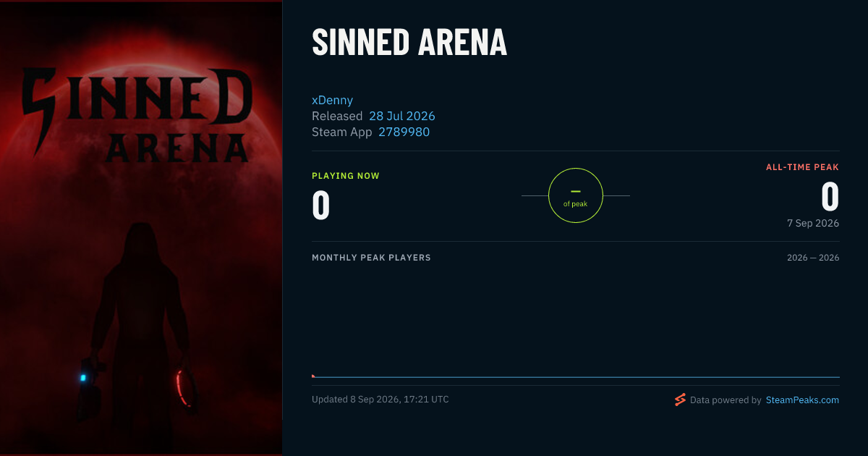Select the 28 Jul 2026 release date
This screenshot has height=456, width=868.
tap(402, 116)
